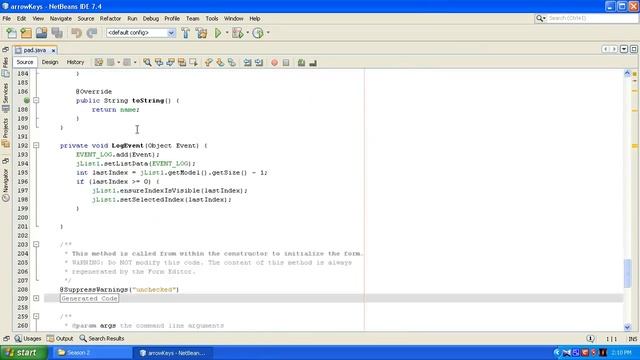The width and height of the screenshot is (640, 360).
Task: Close the pad.java editor tab
Action: tap(53, 51)
